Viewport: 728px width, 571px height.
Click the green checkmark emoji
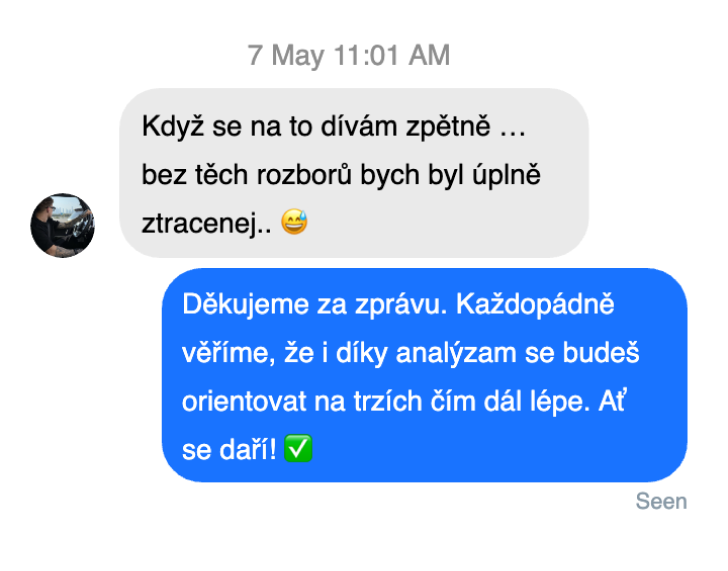coord(298,448)
